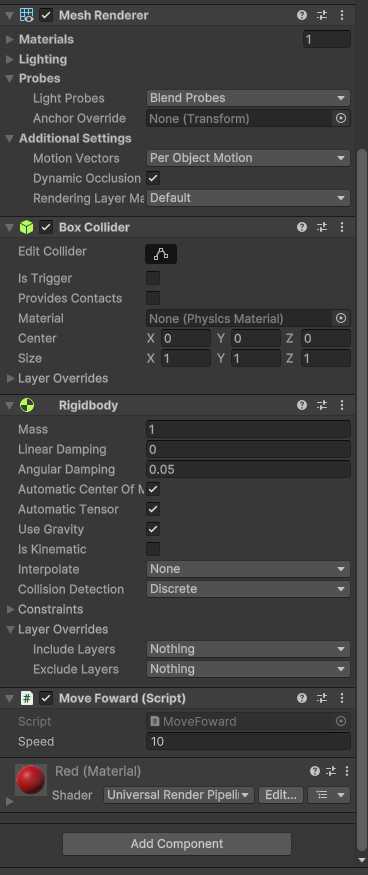Screen dimensions: 368x875
Task: Collapse the Additional Settings foldout
Action: 10,138
